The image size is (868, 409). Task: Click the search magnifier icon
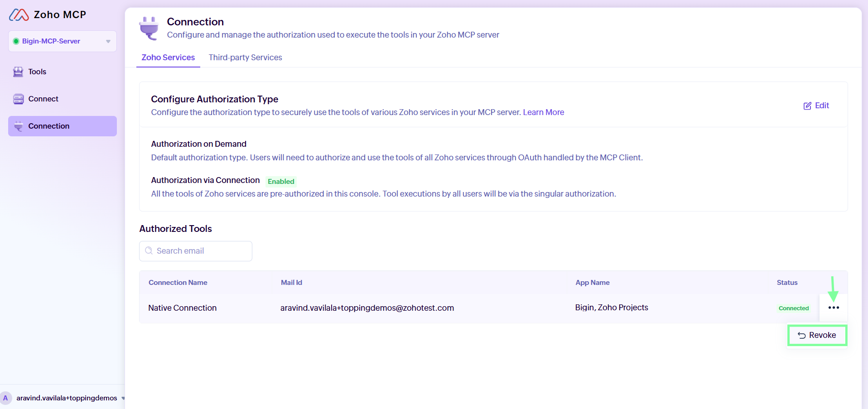tap(149, 251)
